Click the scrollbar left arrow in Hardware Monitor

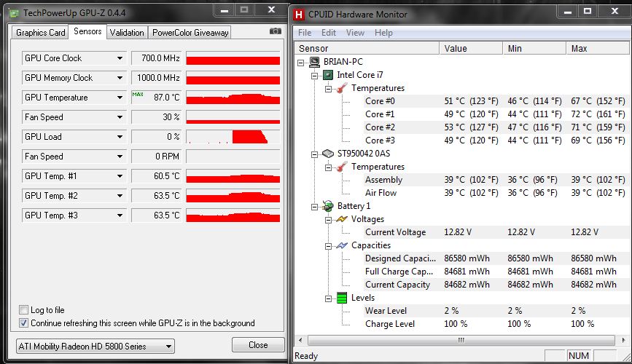click(300, 340)
